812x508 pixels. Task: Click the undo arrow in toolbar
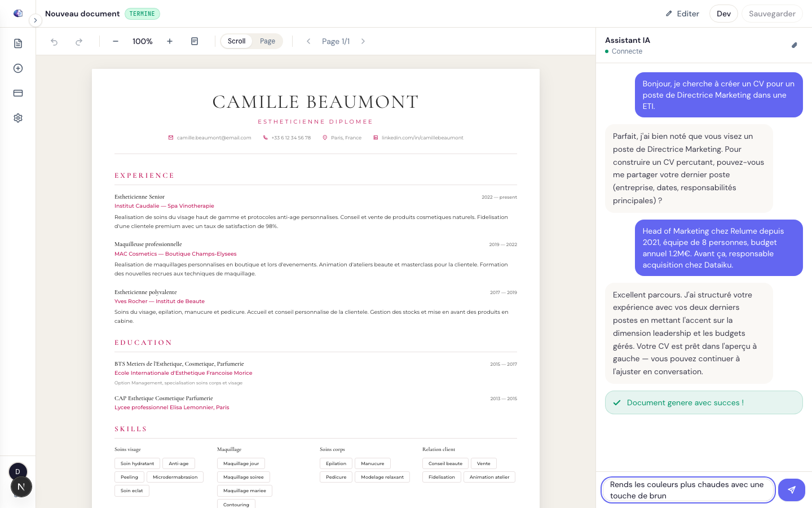click(54, 41)
